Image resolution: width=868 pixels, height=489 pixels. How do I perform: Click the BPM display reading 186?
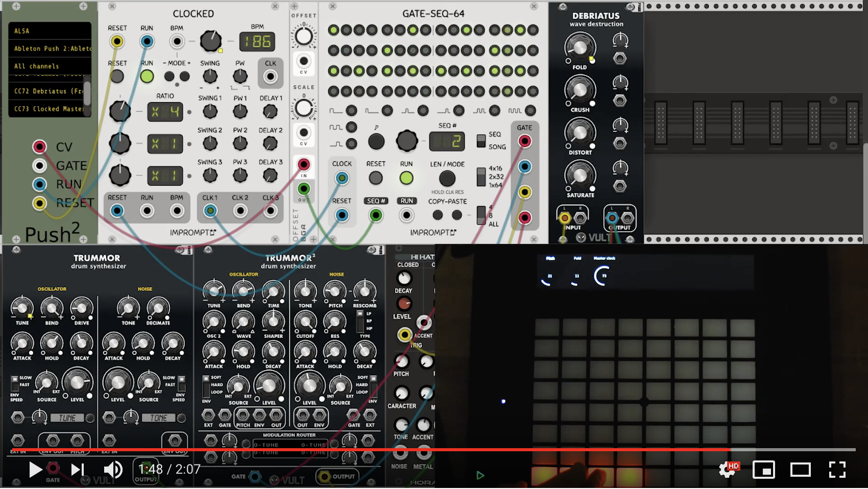[x=257, y=41]
